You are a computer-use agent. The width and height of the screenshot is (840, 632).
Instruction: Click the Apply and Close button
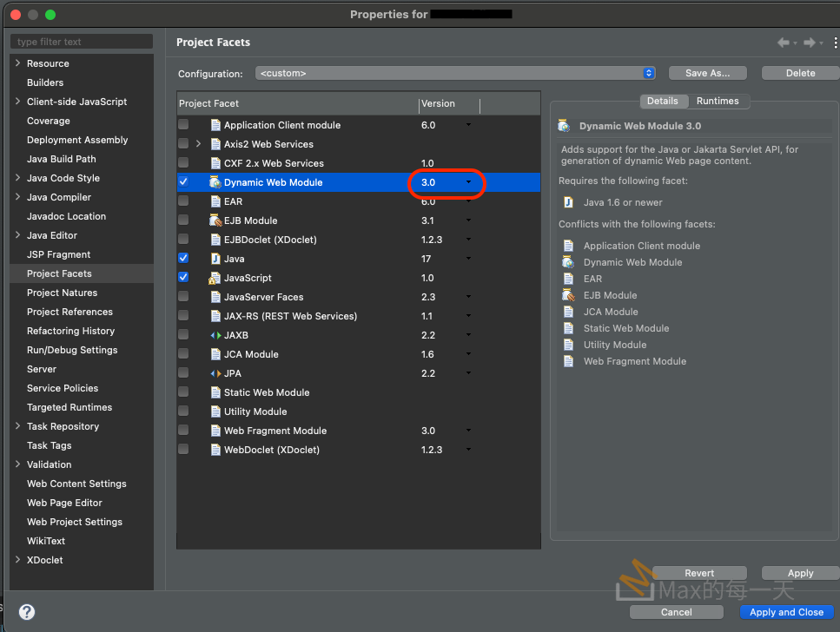[786, 612]
